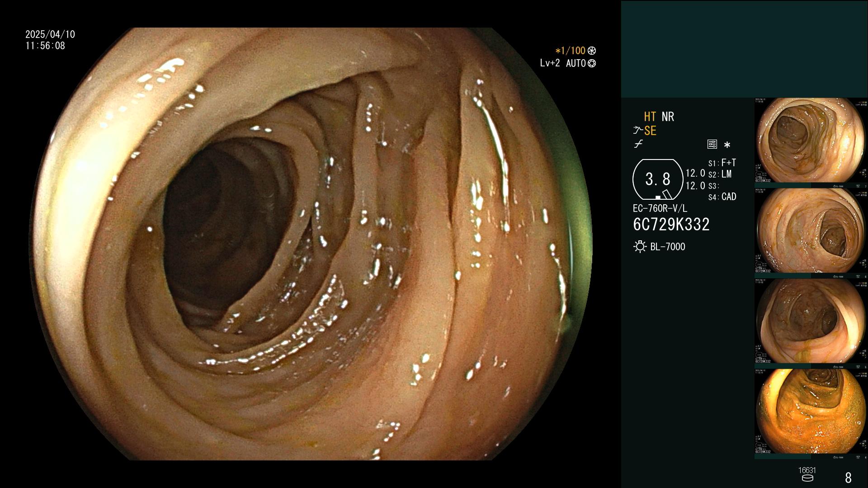
Task: Click the structure emphasis curve icon beside SE
Action: click(638, 131)
